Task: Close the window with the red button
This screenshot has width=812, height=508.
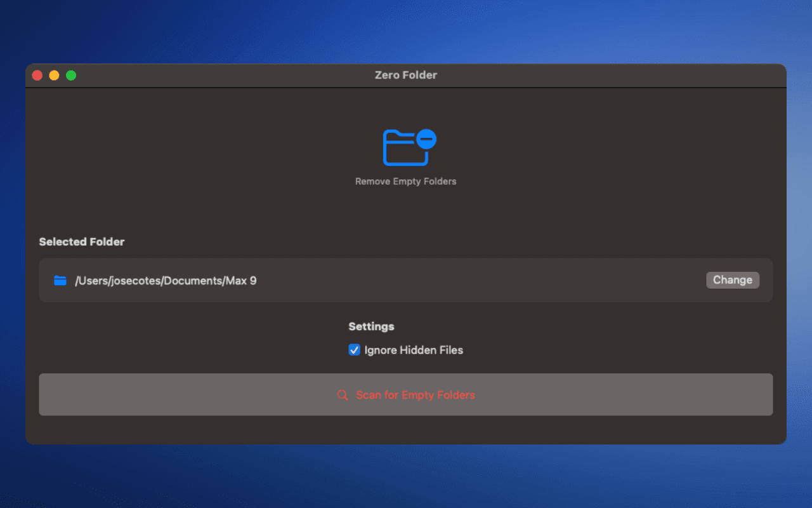Action: 37,75
